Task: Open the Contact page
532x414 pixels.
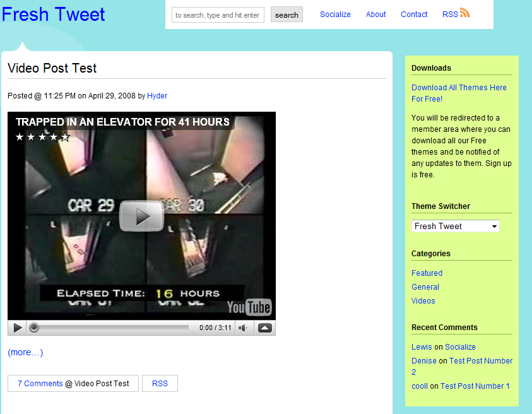Action: pos(414,15)
